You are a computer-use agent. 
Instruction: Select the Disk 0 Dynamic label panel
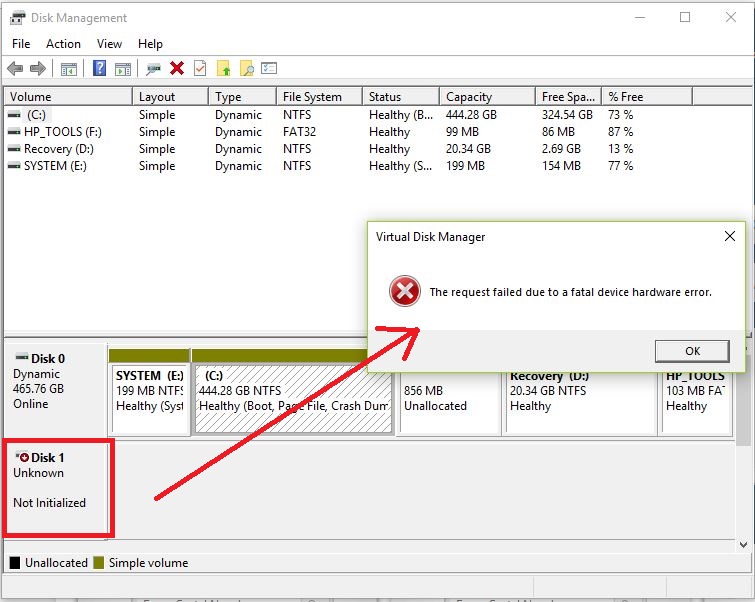tap(56, 389)
